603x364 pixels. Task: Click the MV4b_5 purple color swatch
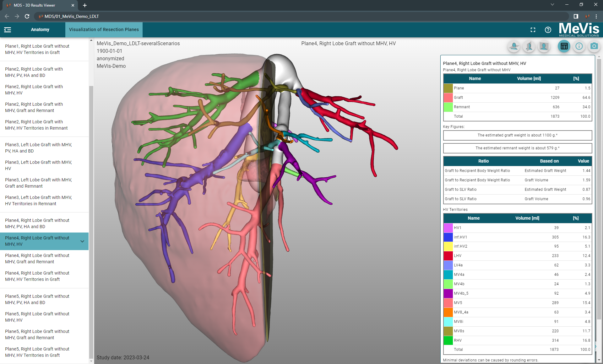tap(448, 293)
